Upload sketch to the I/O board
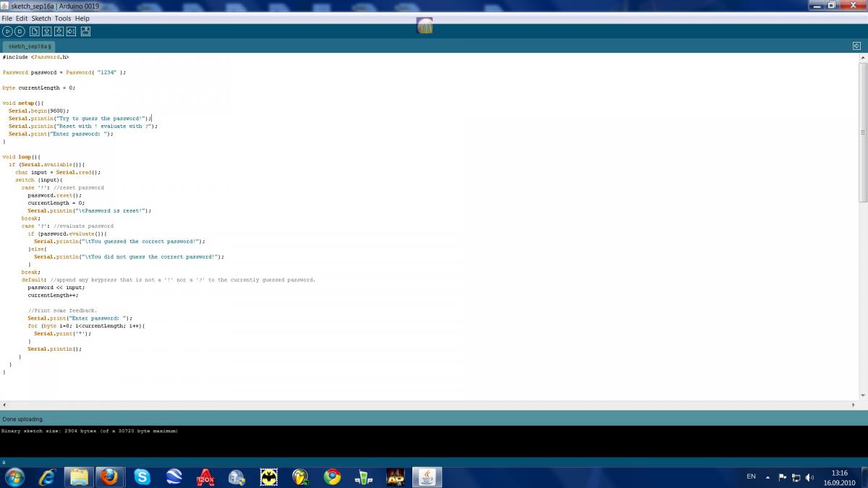The height and width of the screenshot is (488, 868). tap(71, 31)
